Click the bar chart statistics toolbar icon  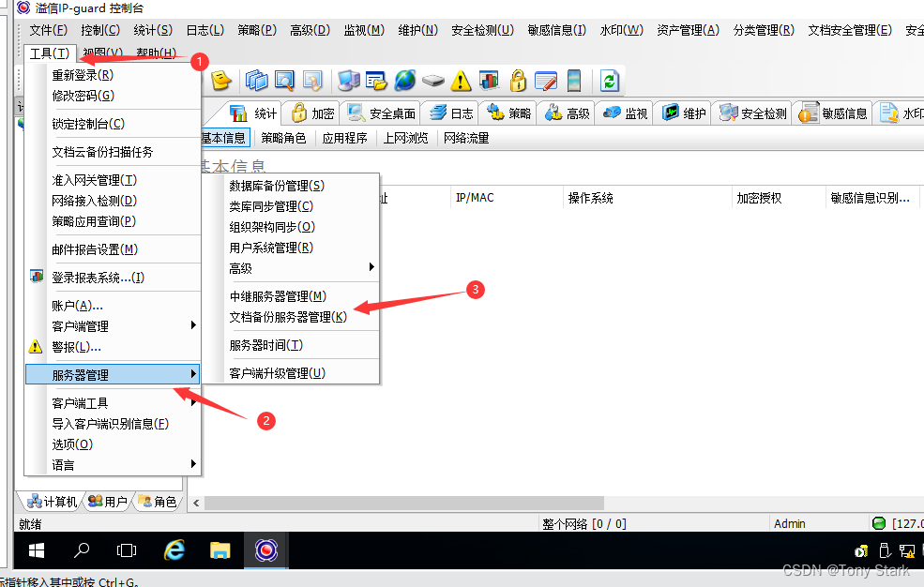(489, 81)
